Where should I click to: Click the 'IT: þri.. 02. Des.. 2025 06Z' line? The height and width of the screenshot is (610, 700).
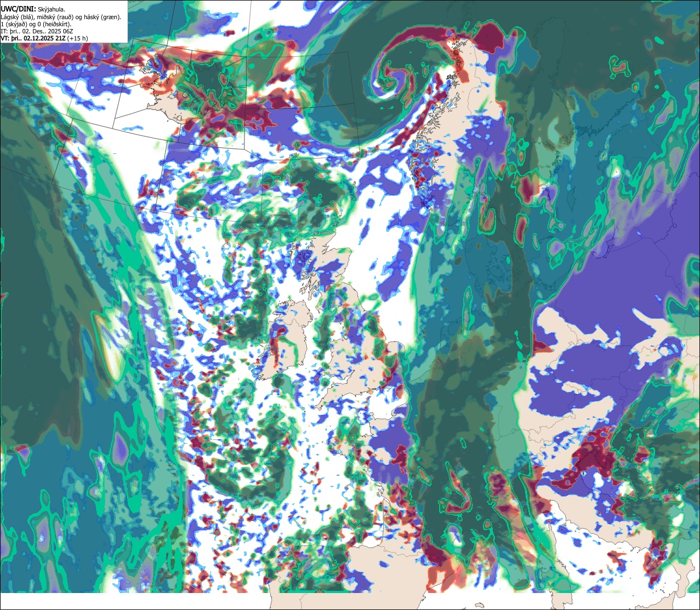(x=36, y=31)
